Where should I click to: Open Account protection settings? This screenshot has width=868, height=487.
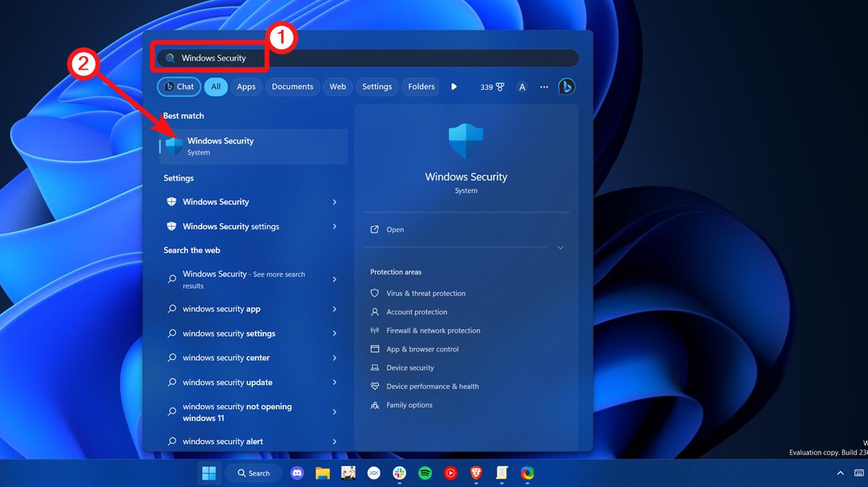pos(417,311)
